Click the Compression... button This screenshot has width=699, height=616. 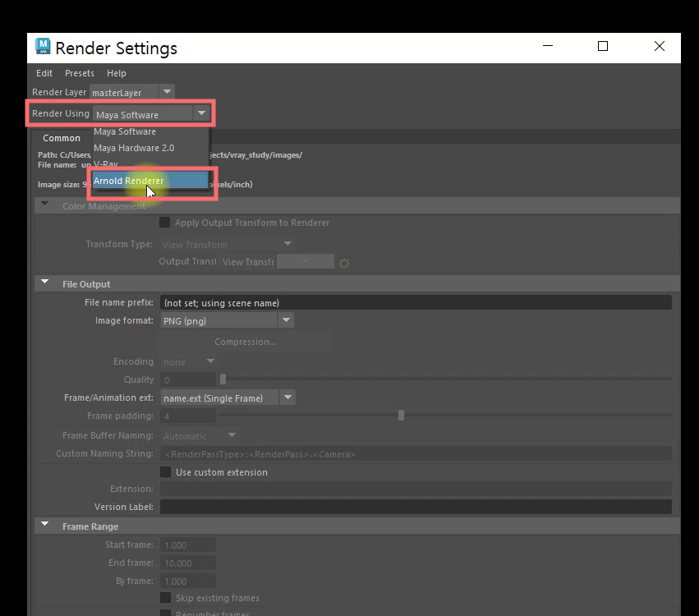click(246, 342)
